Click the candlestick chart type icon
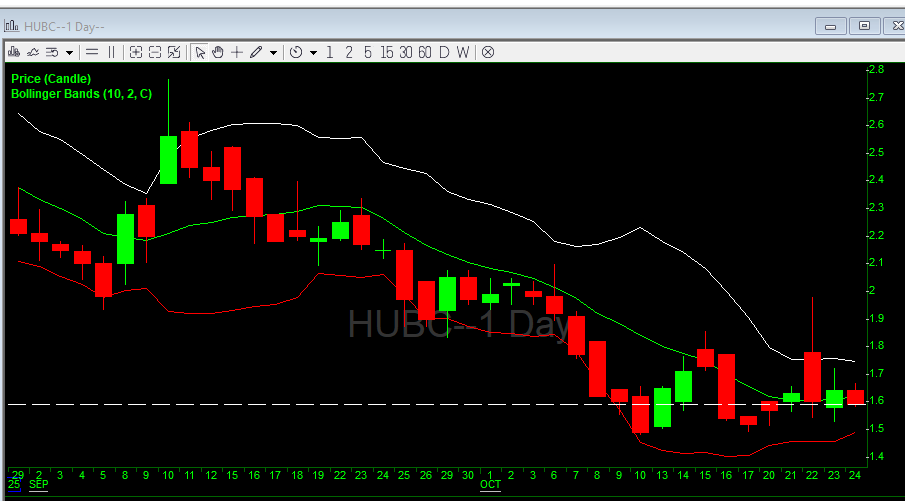Image resolution: width=905 pixels, height=501 pixels. [x=14, y=52]
